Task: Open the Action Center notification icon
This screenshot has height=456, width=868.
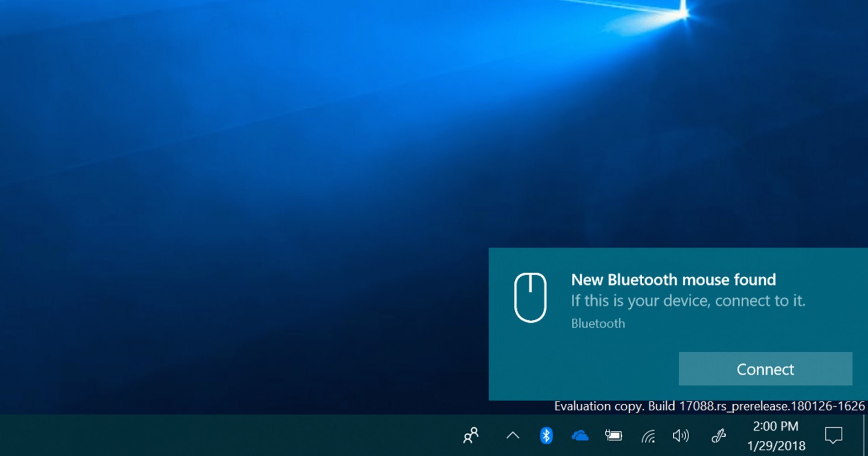Action: (833, 435)
